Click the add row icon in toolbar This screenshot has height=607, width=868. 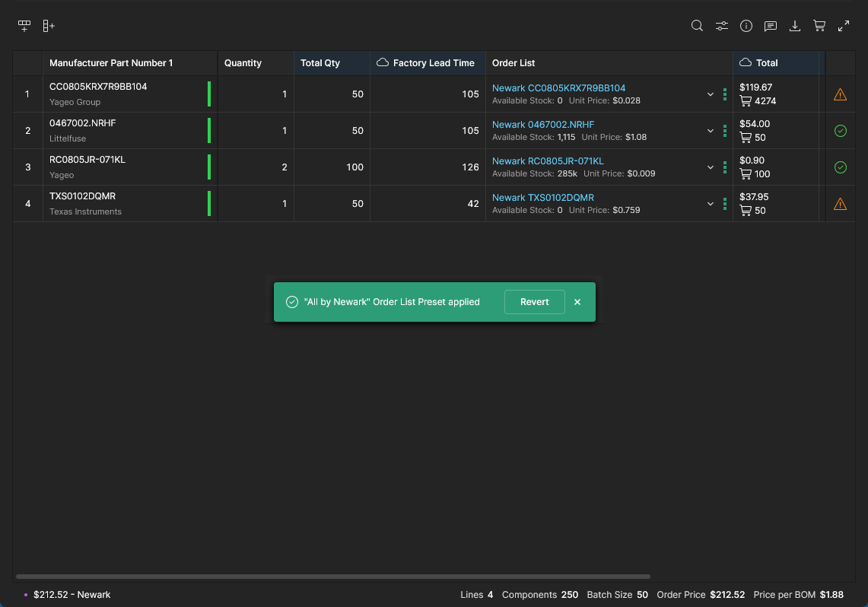tap(24, 26)
